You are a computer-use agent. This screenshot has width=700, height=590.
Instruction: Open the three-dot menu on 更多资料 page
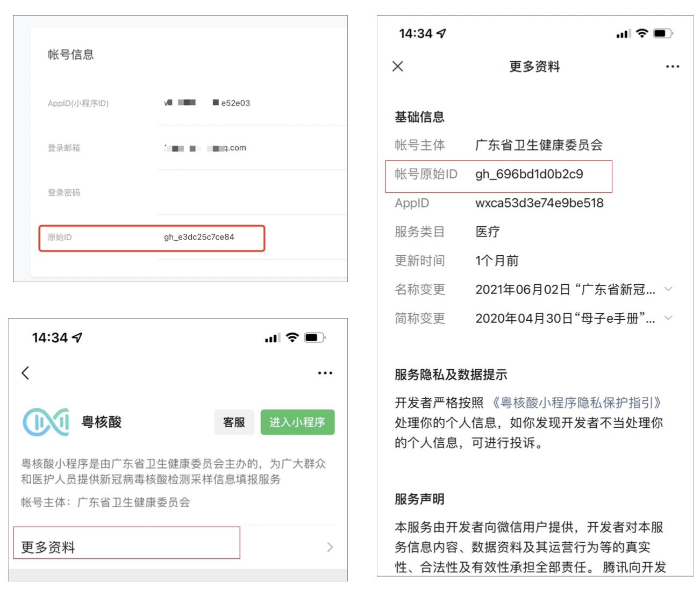pyautogui.click(x=672, y=67)
